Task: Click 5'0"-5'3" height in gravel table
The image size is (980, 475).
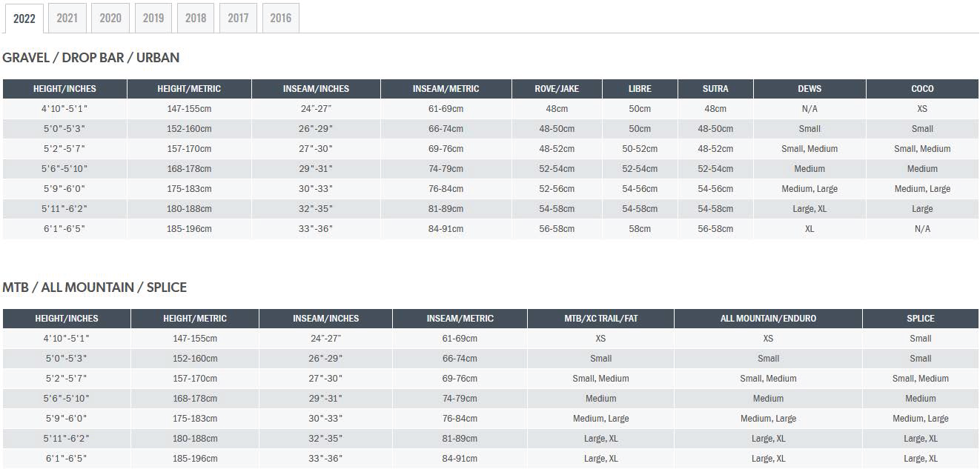Action: pyautogui.click(x=64, y=129)
